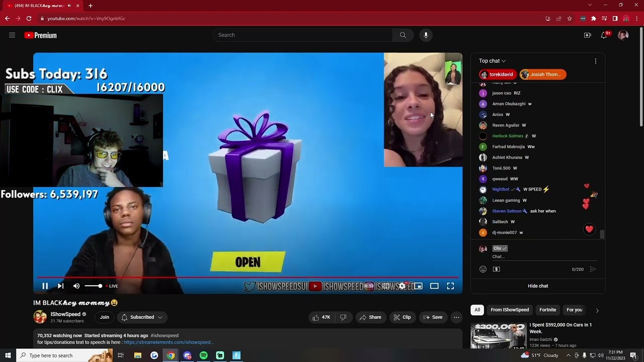644x362 pixels.
Task: Show more filter chips arrow
Action: 597,310
